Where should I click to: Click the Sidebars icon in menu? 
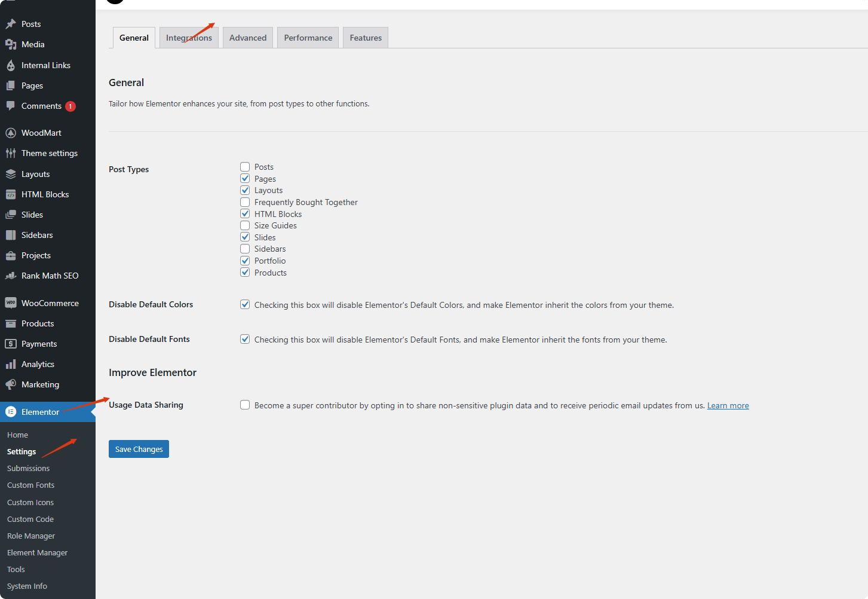pos(11,235)
